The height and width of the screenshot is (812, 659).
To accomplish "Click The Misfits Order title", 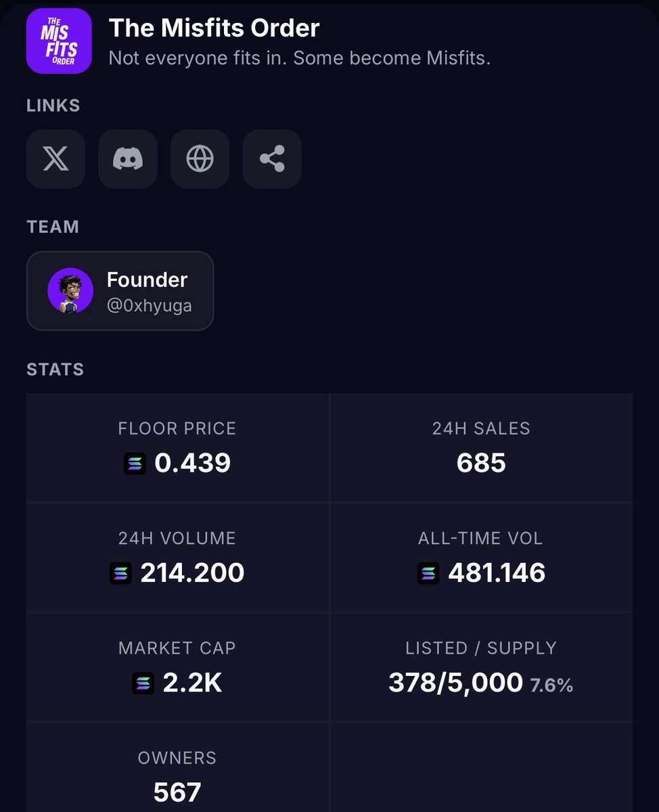I will pos(214,28).
